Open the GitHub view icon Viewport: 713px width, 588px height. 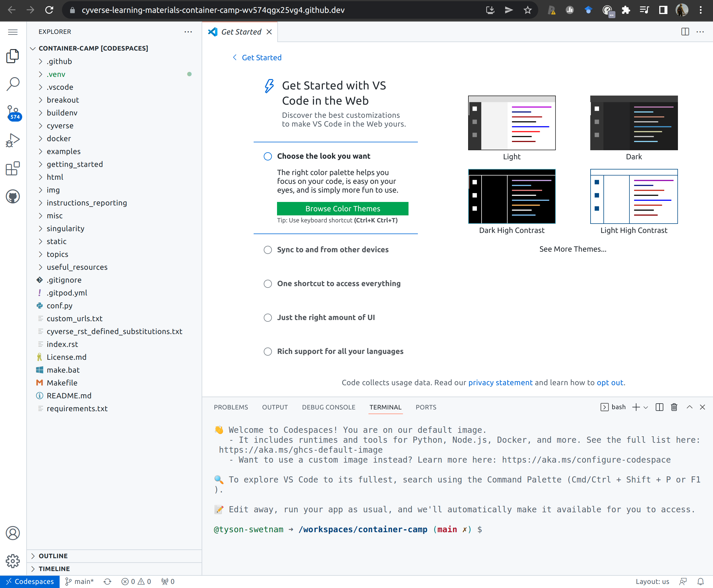coord(13,196)
